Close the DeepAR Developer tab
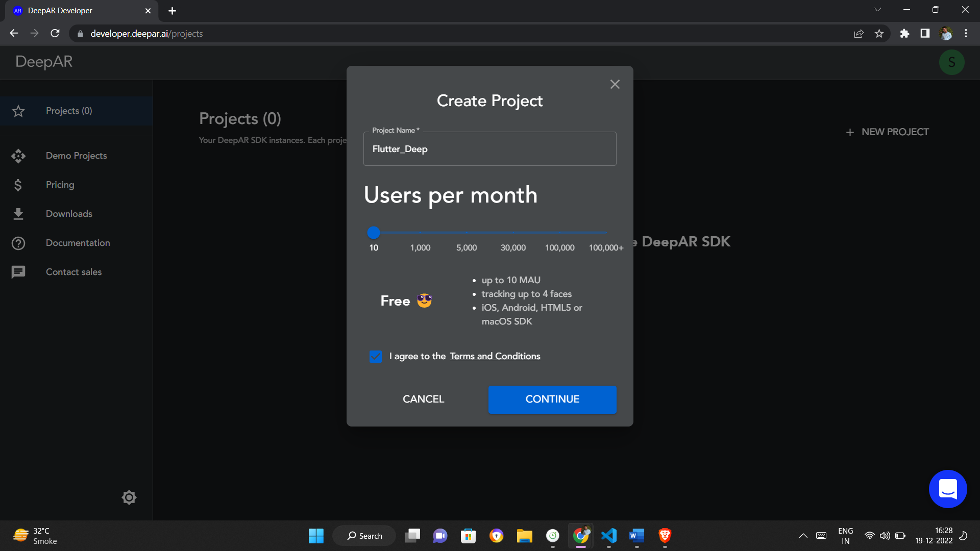Image resolution: width=980 pixels, height=551 pixels. [148, 11]
